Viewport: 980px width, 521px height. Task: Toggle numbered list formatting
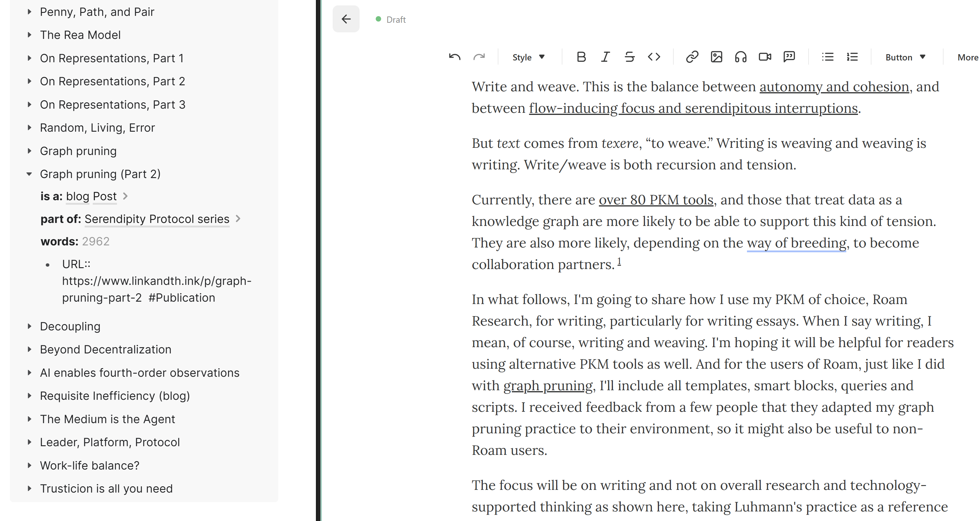click(852, 57)
